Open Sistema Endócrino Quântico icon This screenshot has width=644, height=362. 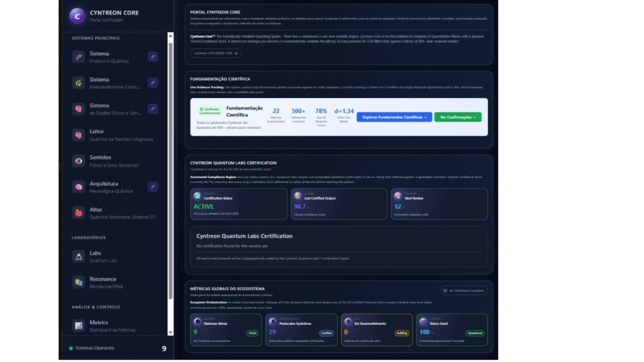pos(78,57)
